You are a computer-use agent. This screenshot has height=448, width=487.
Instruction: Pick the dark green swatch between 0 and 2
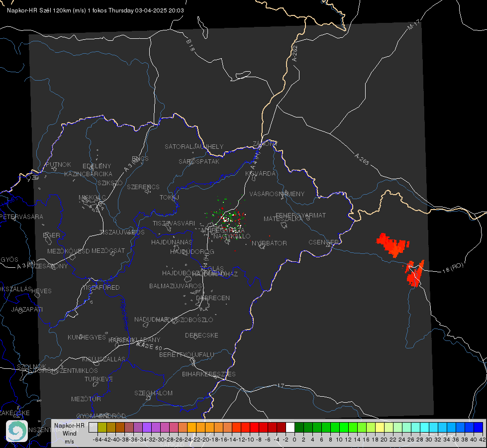[299, 427]
